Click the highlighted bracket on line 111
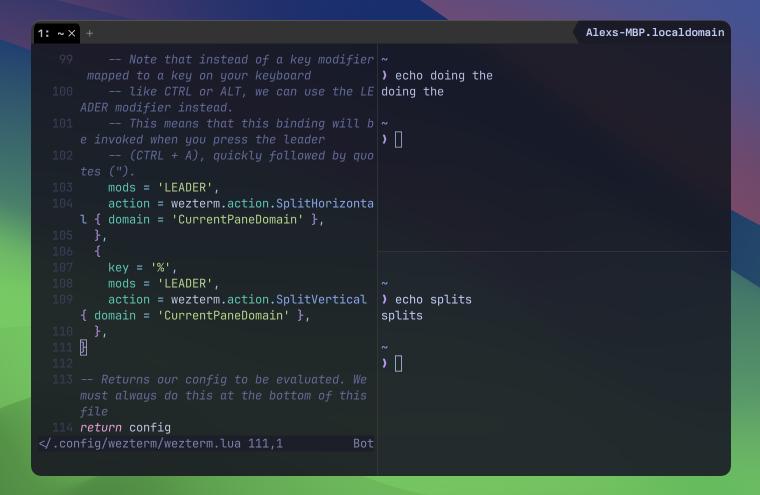Image resolution: width=760 pixels, height=495 pixels. pyautogui.click(x=83, y=348)
